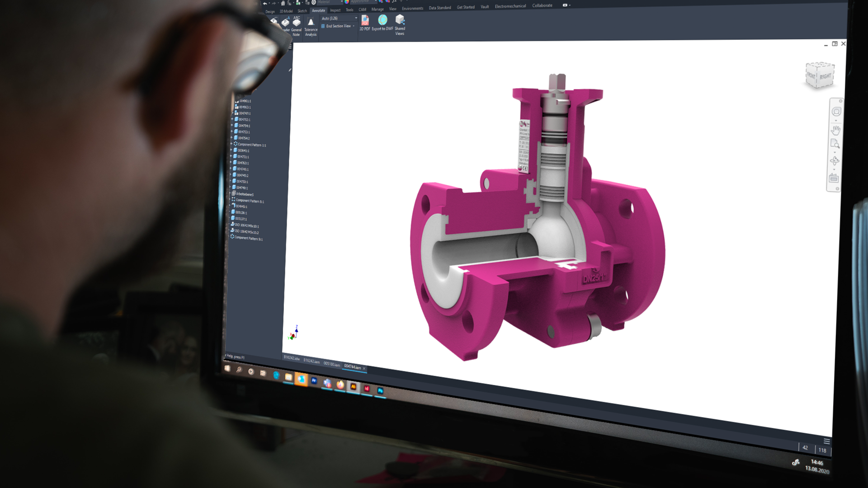Open Shared Views from the ribbon
868x488 pixels.
tap(400, 20)
